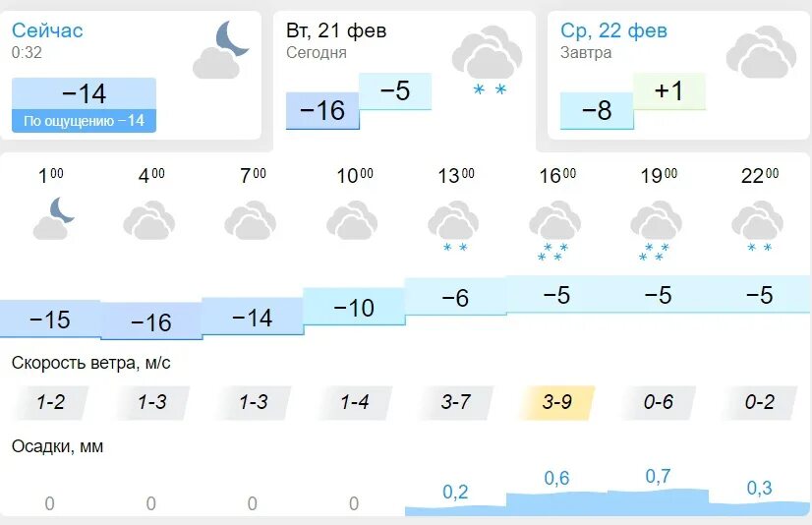Click the 3-7 wind speed badge
The width and height of the screenshot is (812, 525).
coord(456,402)
